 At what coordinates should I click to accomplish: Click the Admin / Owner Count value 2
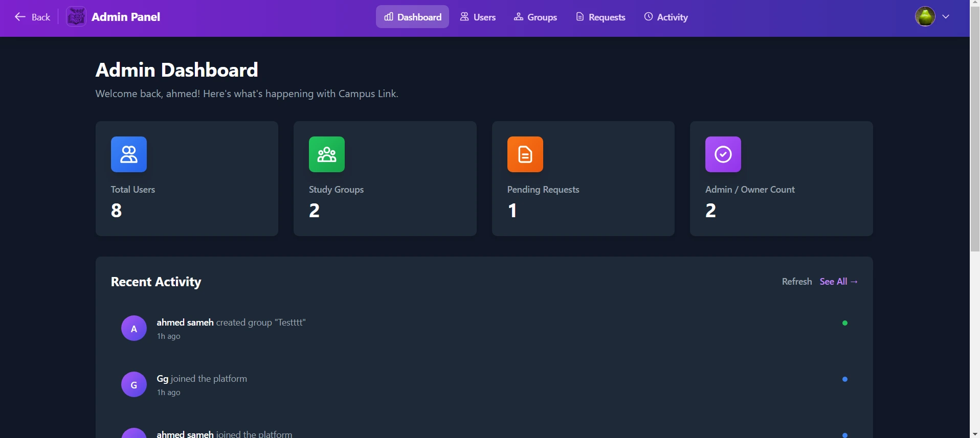point(711,211)
